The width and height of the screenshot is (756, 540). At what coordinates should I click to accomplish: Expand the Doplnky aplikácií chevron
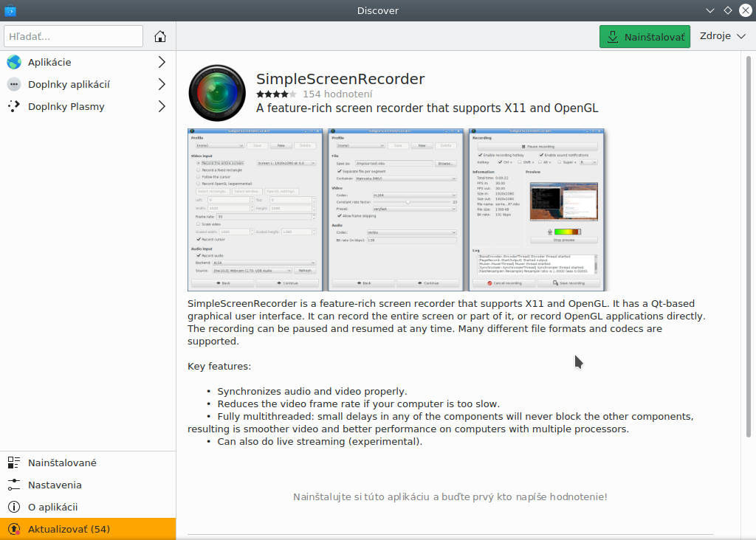tap(162, 84)
